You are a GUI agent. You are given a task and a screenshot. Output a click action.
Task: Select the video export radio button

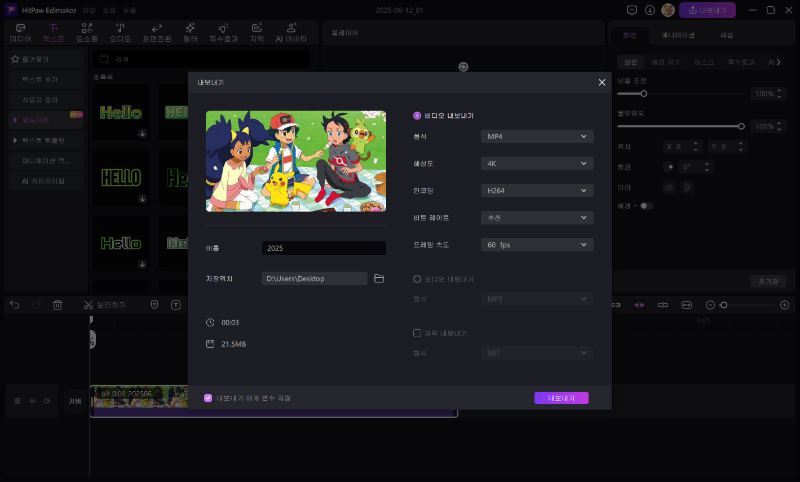coord(417,115)
